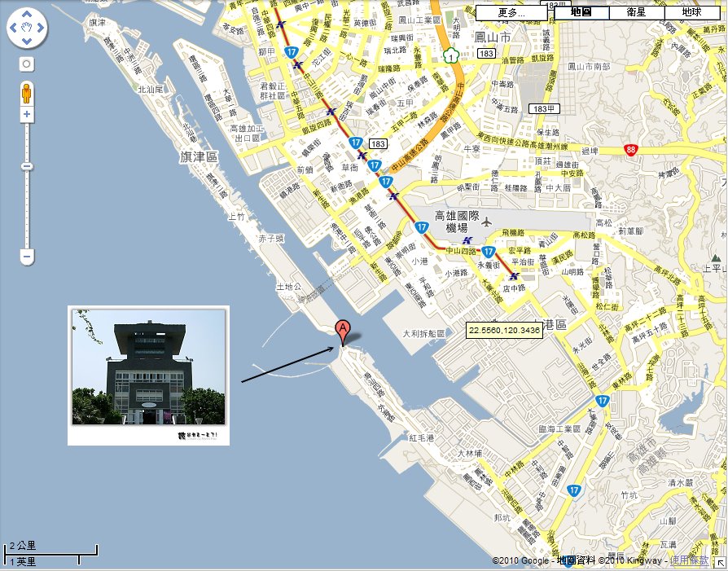
Task: Zoom in with the plus button
Action: (x=27, y=115)
